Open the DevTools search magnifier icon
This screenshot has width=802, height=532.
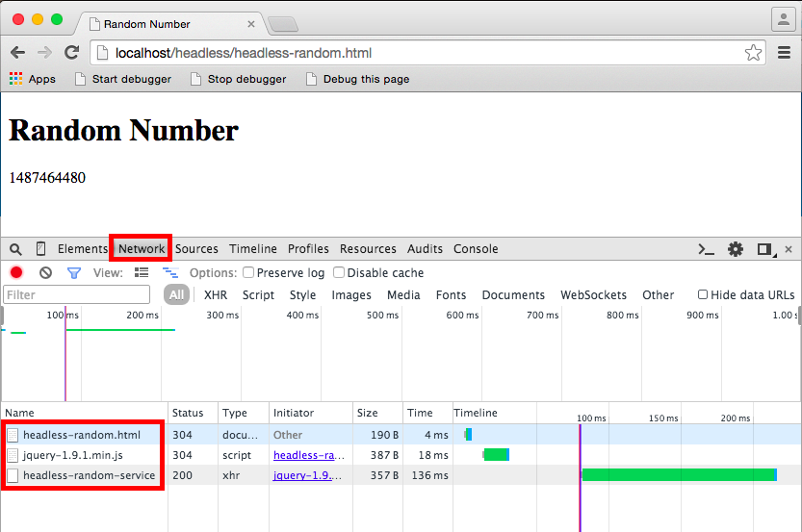point(15,249)
